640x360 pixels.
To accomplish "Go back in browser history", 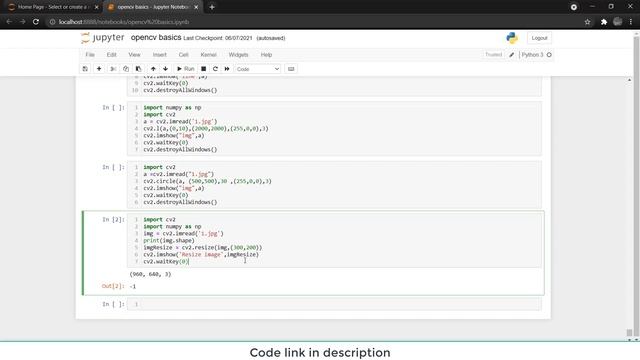I will click(x=9, y=22).
